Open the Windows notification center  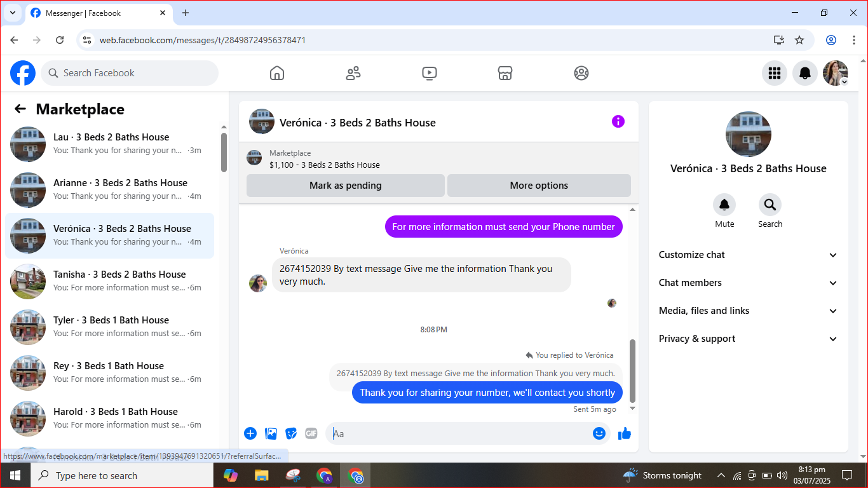846,475
